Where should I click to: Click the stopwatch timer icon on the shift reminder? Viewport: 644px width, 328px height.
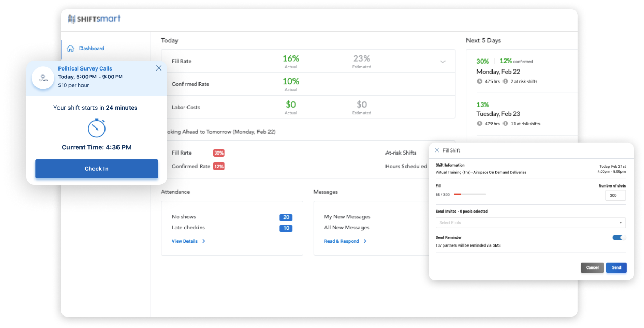pyautogui.click(x=96, y=128)
